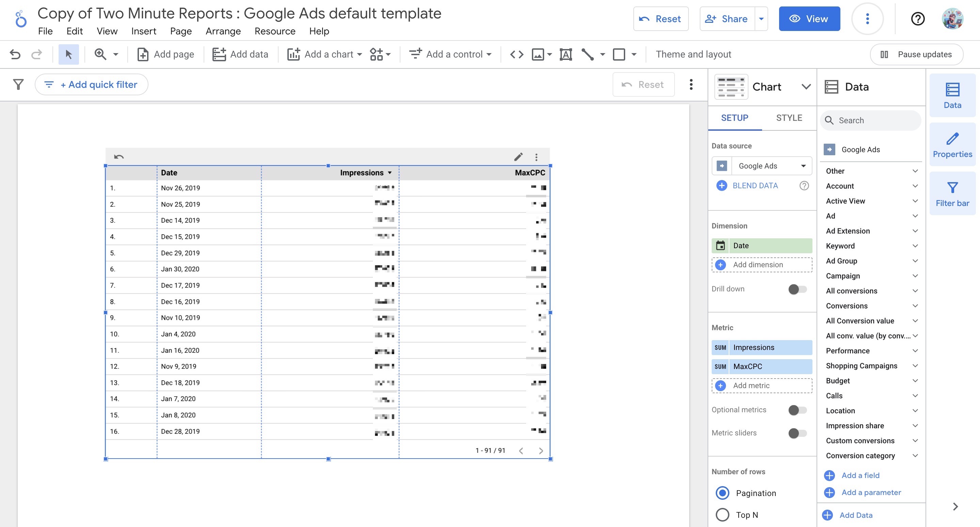Click the undo arrow in the toolbar
The image size is (980, 527).
click(15, 54)
